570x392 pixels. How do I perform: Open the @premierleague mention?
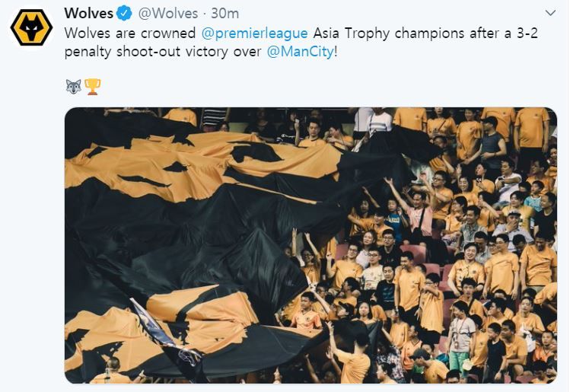tap(254, 34)
